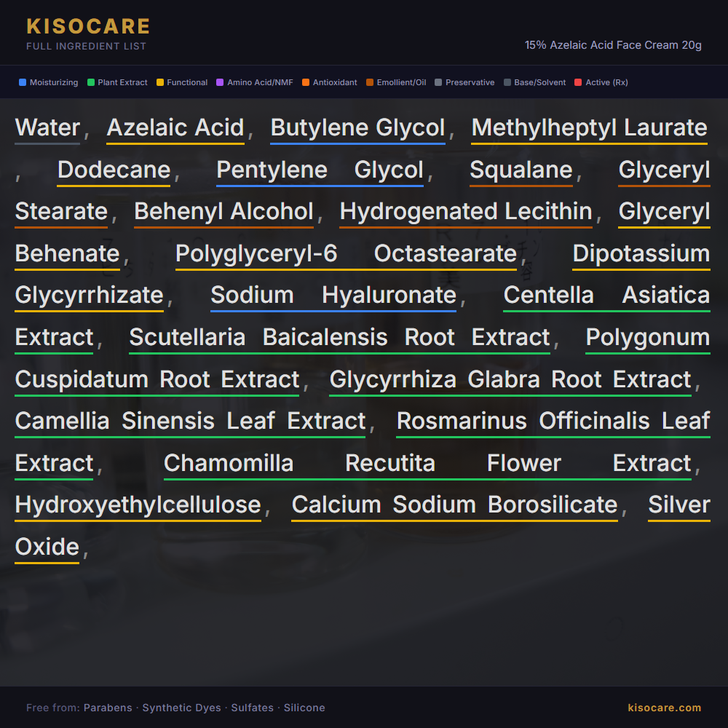Open the kisocare.com link in the footer
728x728 pixels.
(x=664, y=708)
